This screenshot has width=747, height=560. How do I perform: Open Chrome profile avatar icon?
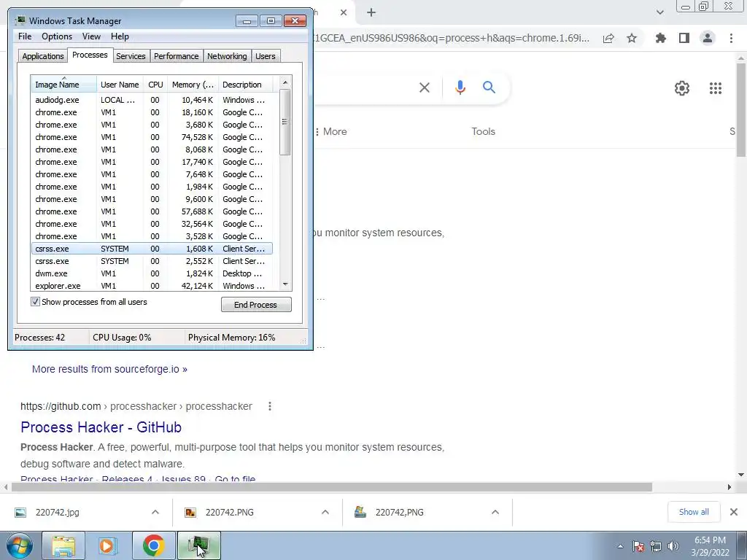708,38
